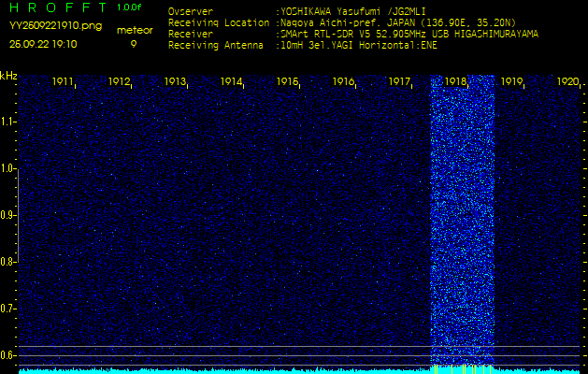Click the 1.0 kHz frequency tick label
The image size is (588, 374).
7,168
